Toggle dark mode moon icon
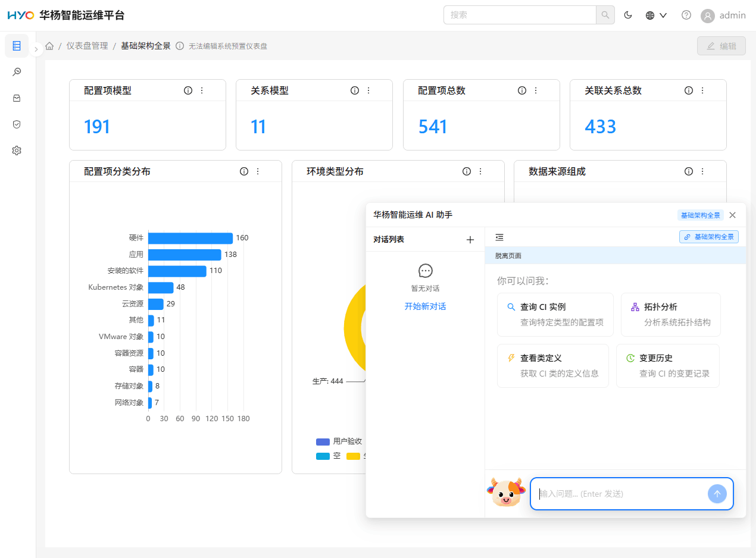Screen dimensions: 756x558 tap(628, 15)
